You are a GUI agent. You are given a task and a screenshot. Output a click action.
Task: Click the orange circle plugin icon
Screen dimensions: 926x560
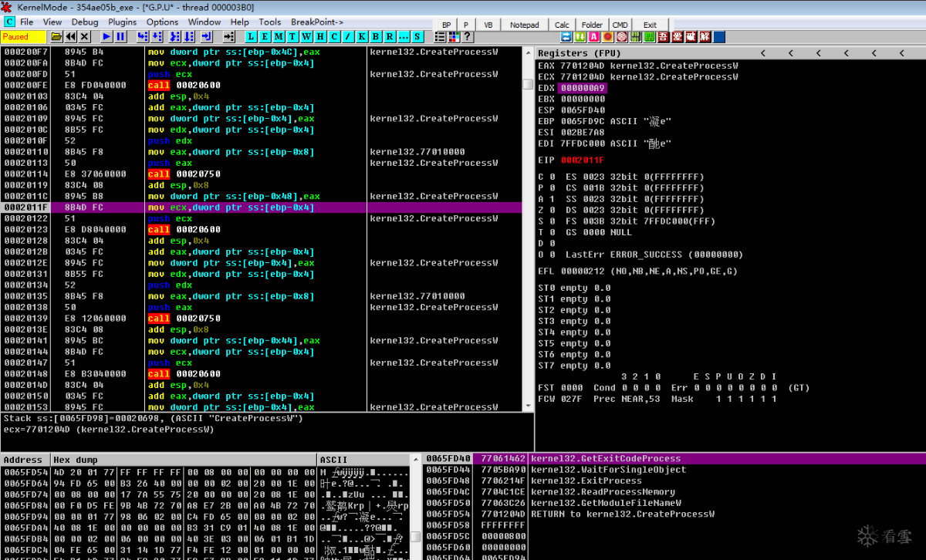tap(607, 36)
